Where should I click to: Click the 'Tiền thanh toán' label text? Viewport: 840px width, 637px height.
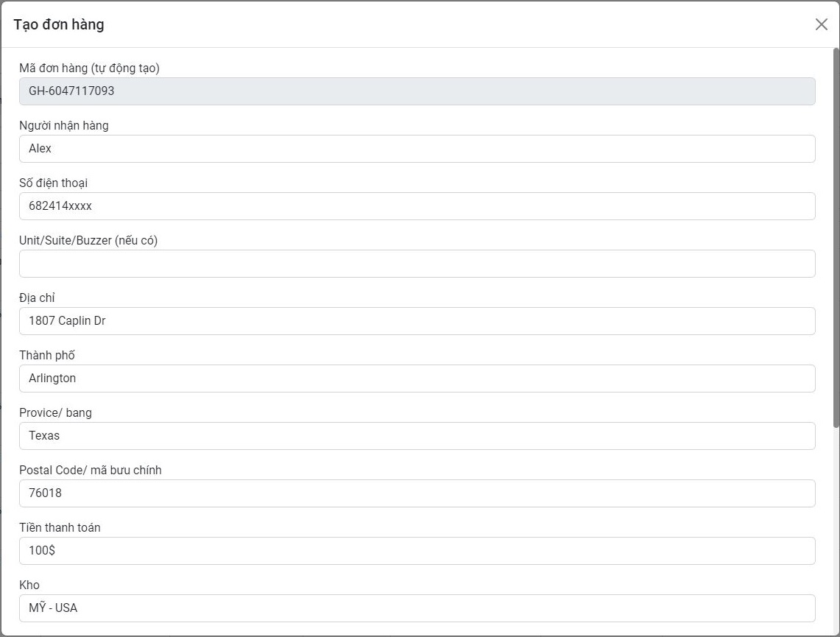[60, 528]
